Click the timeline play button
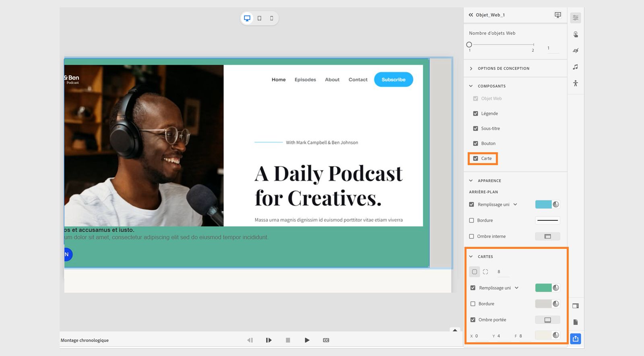 (x=307, y=340)
